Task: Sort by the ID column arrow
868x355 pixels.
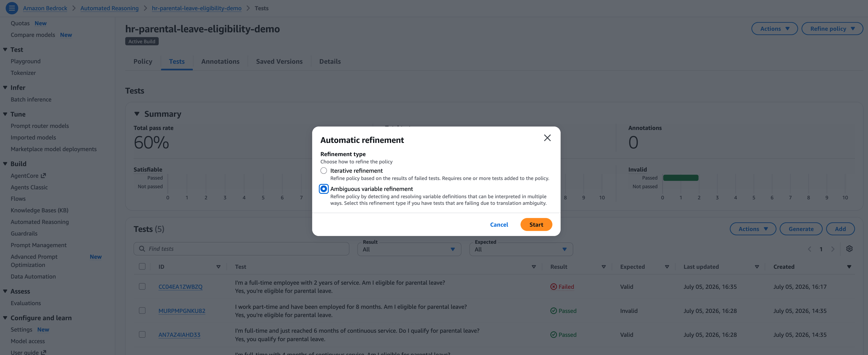Action: click(x=218, y=267)
